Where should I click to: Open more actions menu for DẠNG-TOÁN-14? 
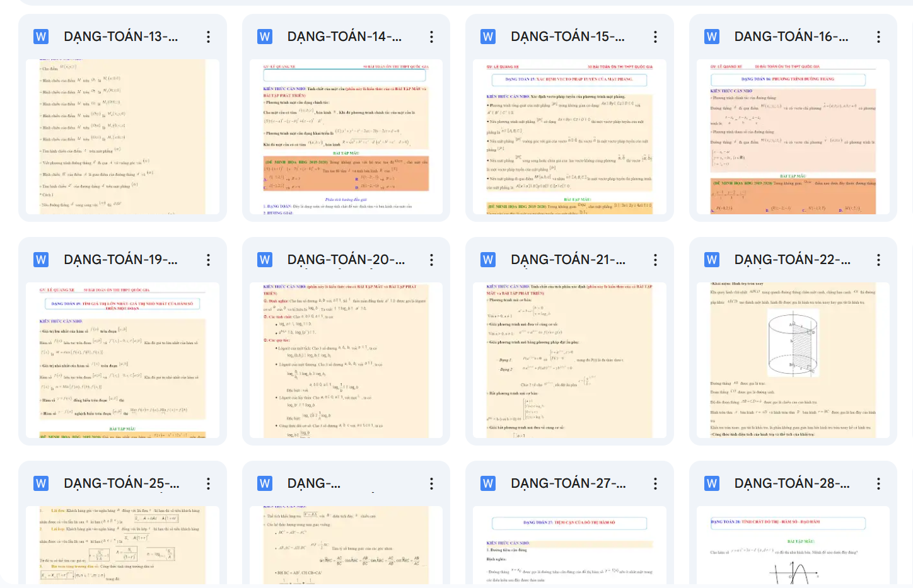[431, 37]
